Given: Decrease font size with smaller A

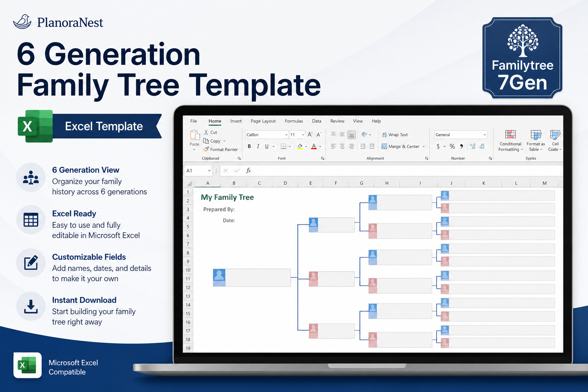Looking at the screenshot, I should (318, 135).
